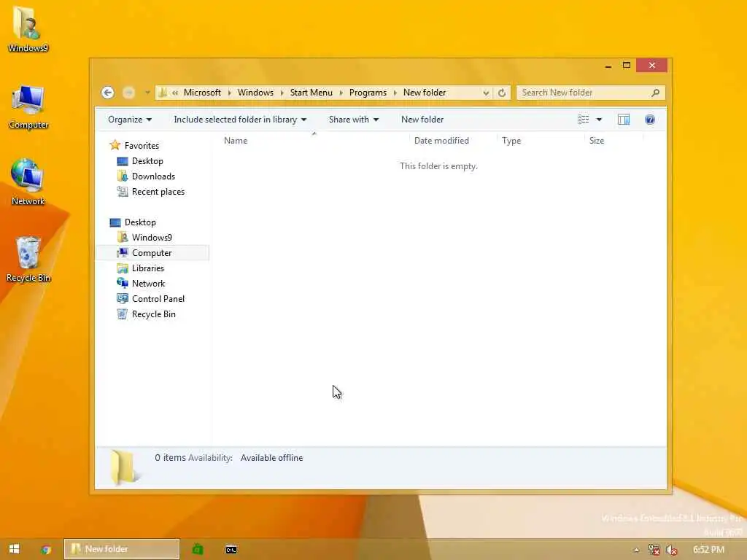Select Computer in navigation pane
The height and width of the screenshot is (560, 747).
click(152, 253)
